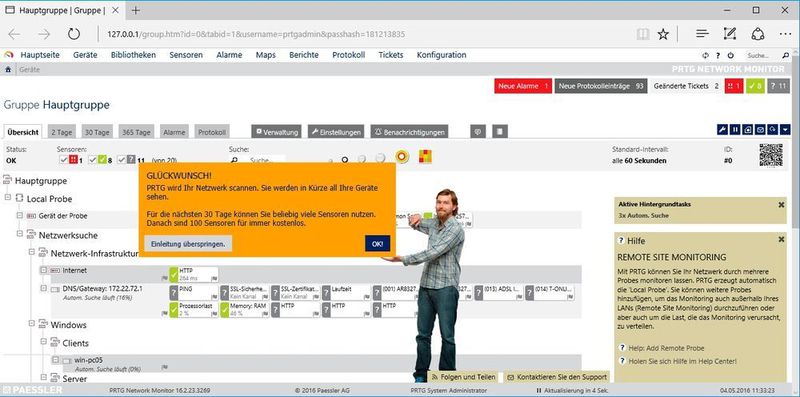Click the colored treemap view icon

425,156
